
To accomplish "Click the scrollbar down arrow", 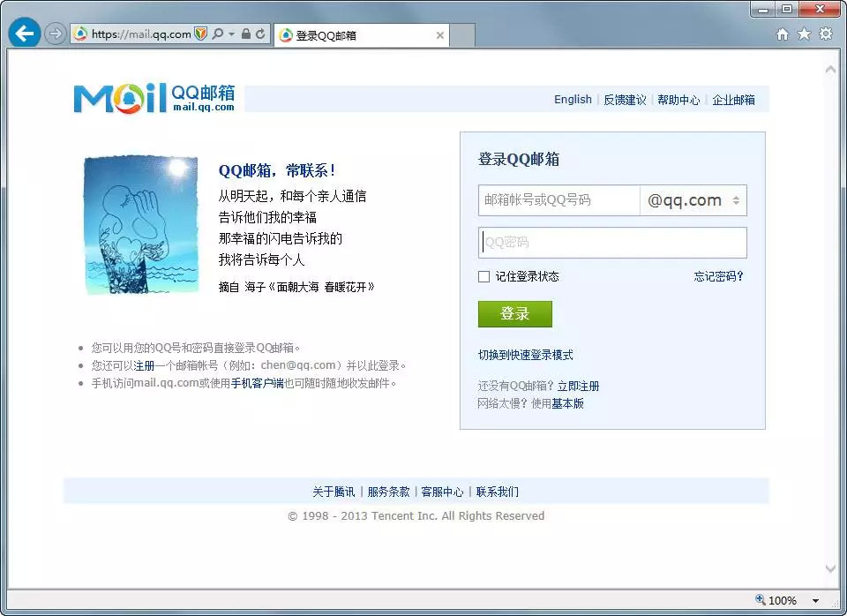I will 831,568.
